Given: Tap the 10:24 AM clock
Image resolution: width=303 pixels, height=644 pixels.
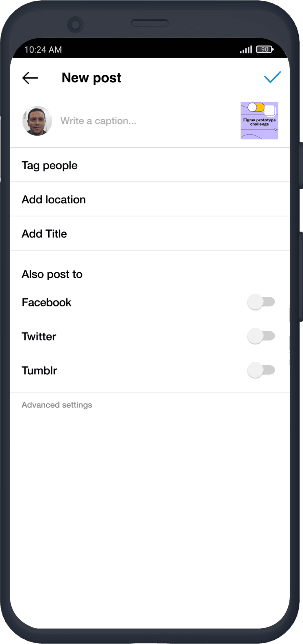Looking at the screenshot, I should (43, 50).
